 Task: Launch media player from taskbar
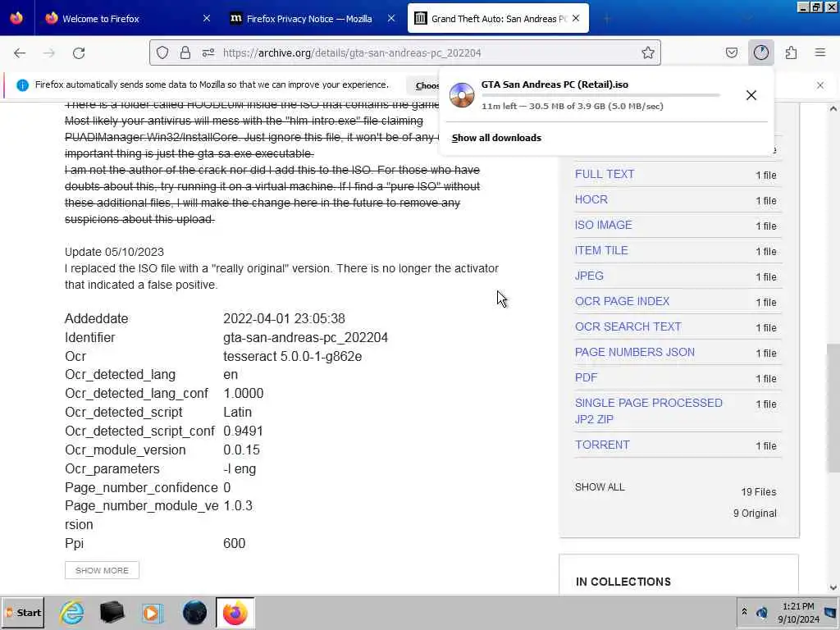(x=153, y=612)
